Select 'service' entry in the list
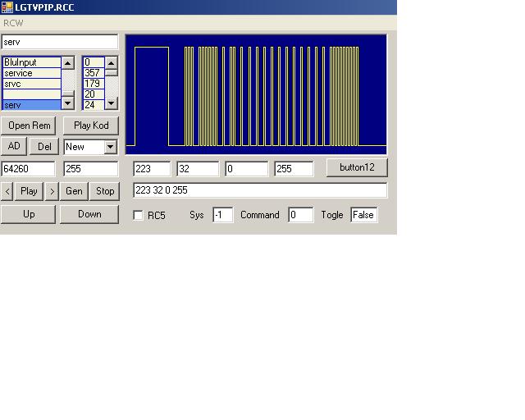 (x=31, y=73)
